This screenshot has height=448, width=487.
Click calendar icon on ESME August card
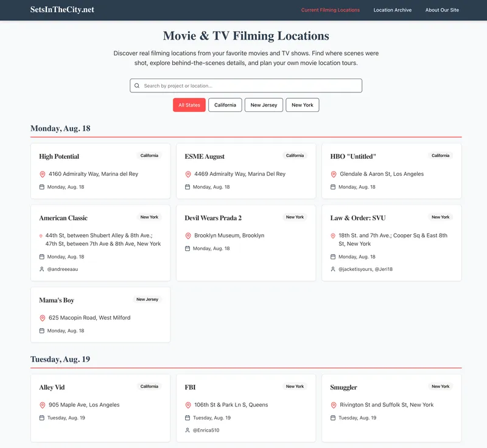188,187
